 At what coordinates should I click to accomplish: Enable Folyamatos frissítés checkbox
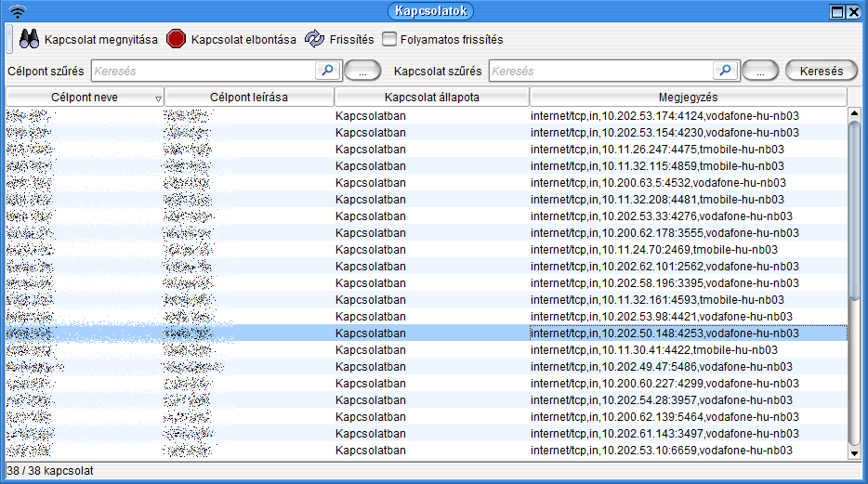(389, 40)
